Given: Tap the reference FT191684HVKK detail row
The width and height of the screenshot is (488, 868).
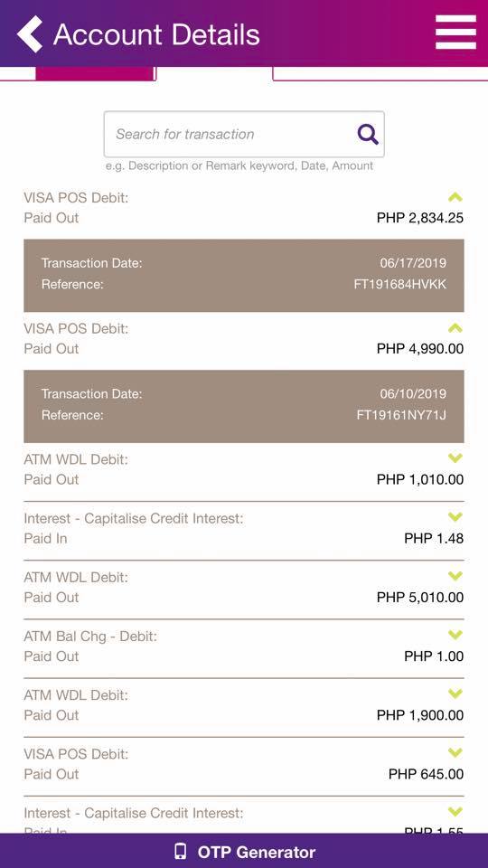Looking at the screenshot, I should (244, 285).
